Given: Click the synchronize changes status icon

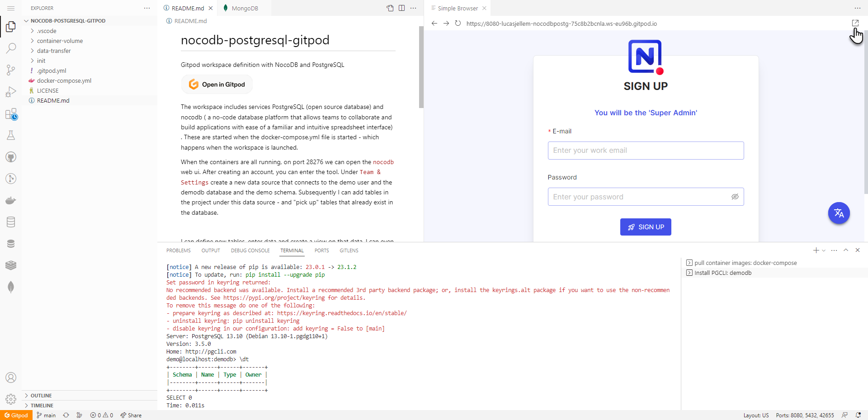Looking at the screenshot, I should pos(66,415).
